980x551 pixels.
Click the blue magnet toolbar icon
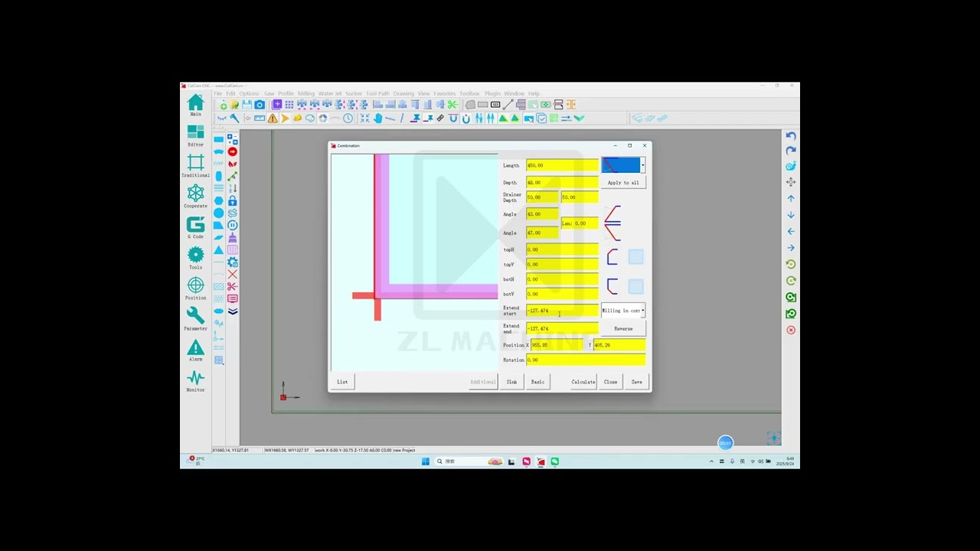coord(465,119)
